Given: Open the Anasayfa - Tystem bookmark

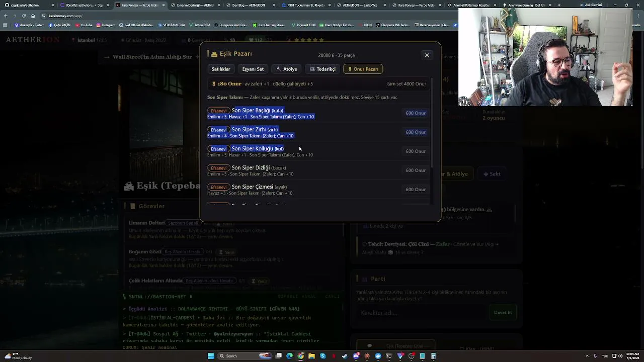Looking at the screenshot, I should click(x=28, y=25).
